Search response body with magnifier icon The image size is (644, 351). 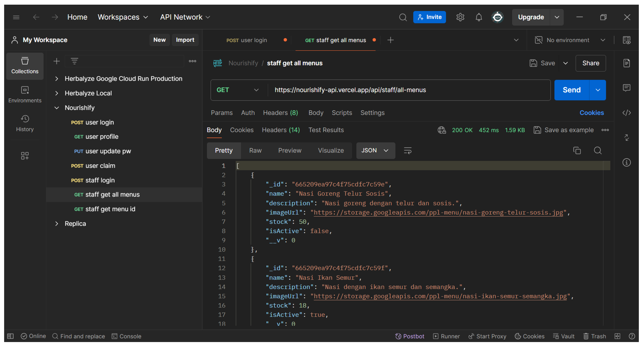[x=598, y=150]
